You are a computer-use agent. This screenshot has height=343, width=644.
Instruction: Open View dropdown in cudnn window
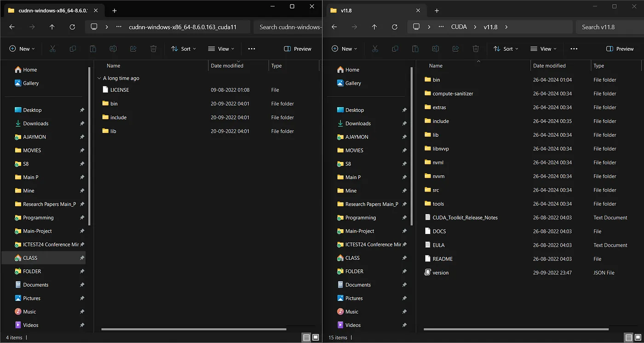(x=221, y=49)
